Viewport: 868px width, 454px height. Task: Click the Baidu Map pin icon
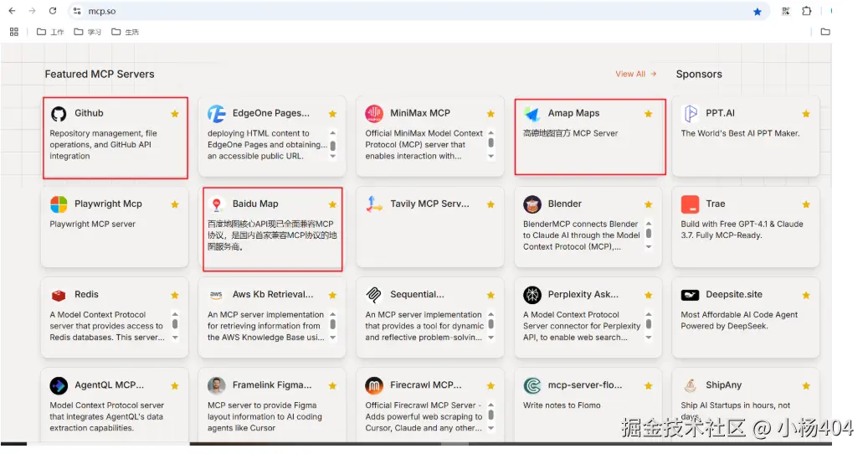(217, 205)
